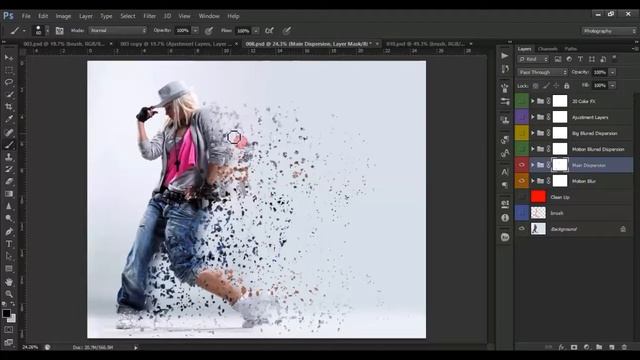Open the brush Mode dropdown
Viewport: 640px width, 360px height.
(x=118, y=31)
